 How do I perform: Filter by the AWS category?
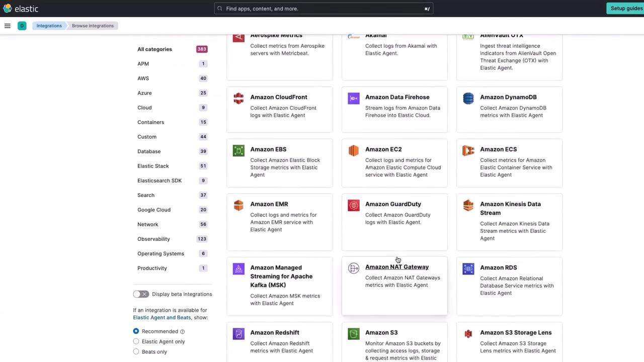pos(143,78)
